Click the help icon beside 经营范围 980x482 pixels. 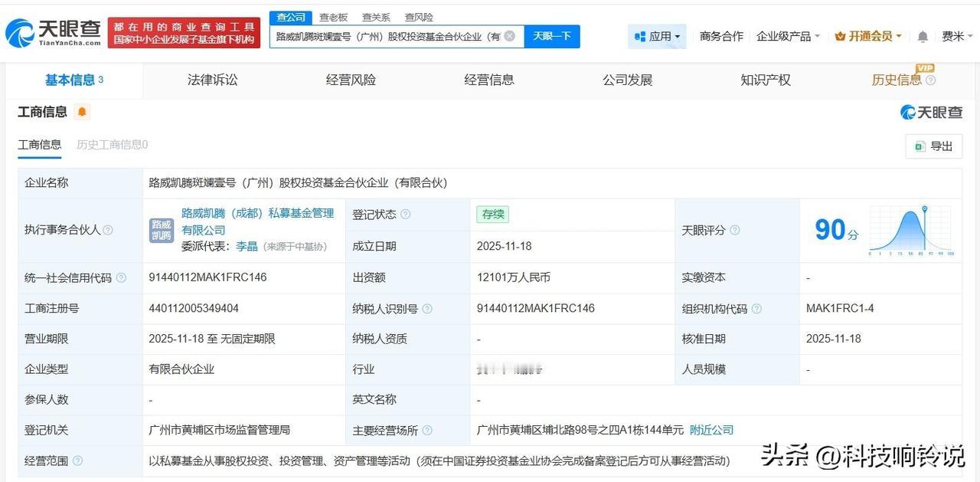tap(77, 461)
